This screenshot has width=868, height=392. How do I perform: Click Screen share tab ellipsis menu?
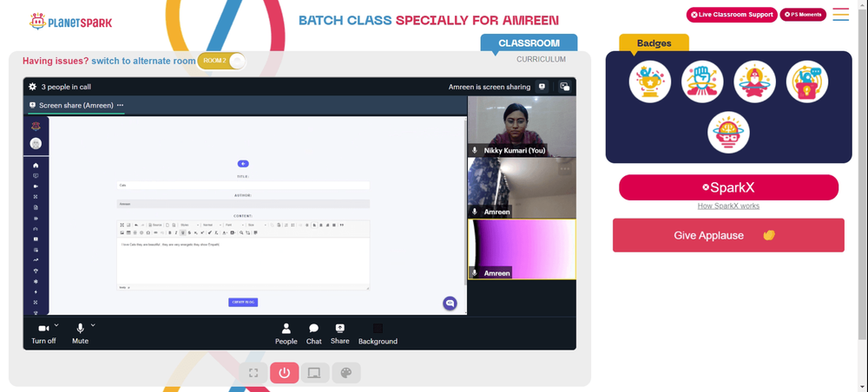coord(120,105)
